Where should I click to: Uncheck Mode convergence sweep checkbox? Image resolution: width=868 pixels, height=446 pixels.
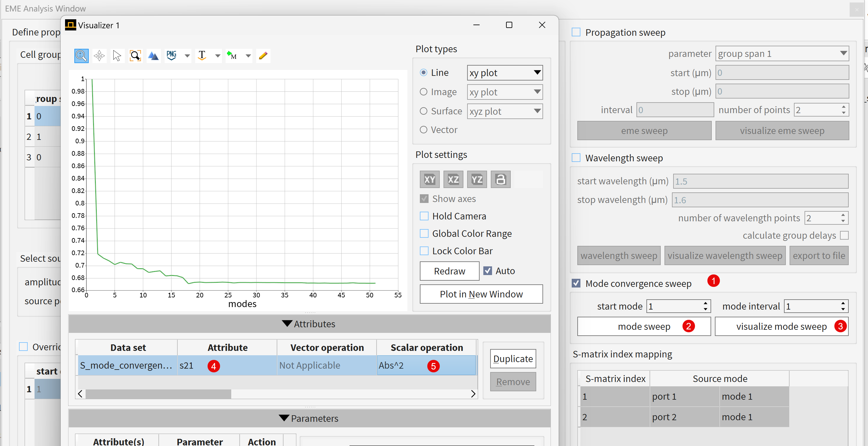point(576,283)
